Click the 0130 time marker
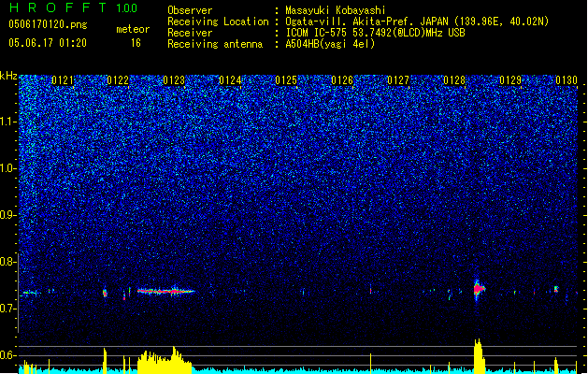The image size is (588, 374). point(566,80)
